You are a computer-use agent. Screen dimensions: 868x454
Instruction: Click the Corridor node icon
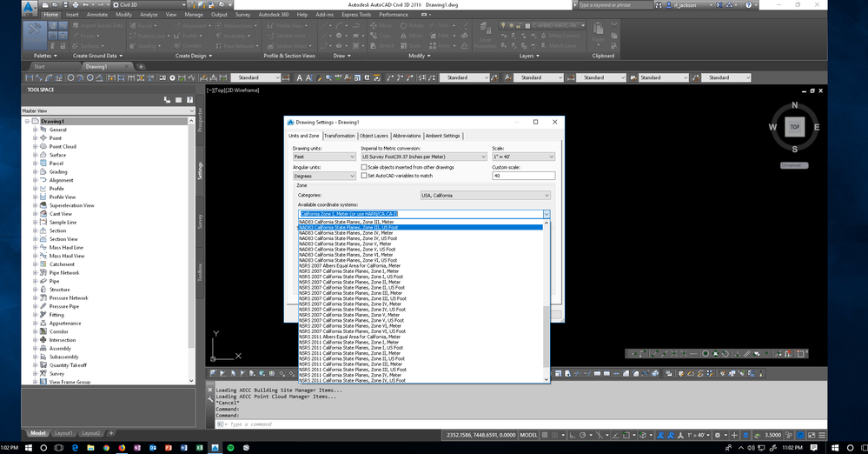pos(43,331)
